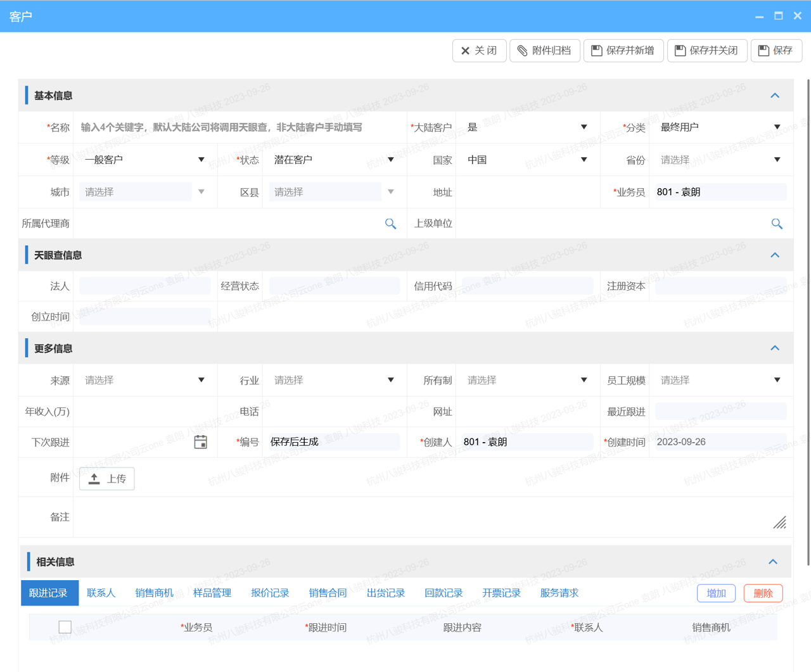Open the calendar picker for 下次跟进

coord(200,441)
